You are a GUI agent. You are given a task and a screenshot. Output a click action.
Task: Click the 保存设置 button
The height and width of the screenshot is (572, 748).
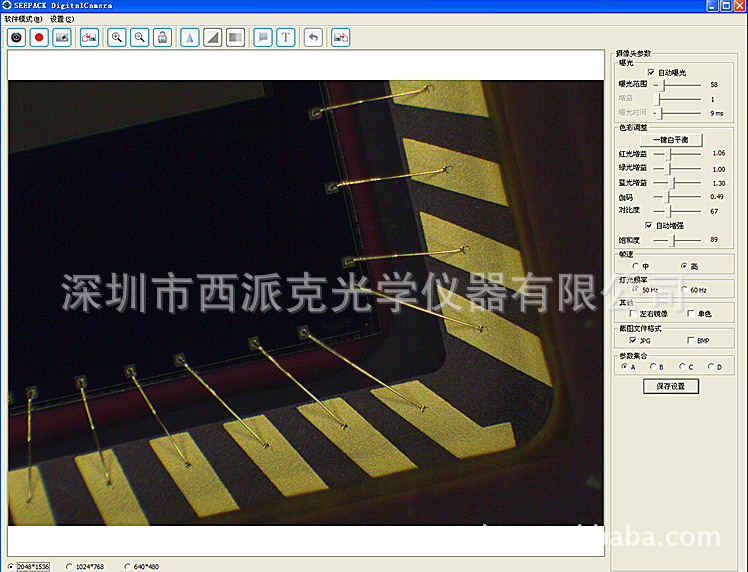click(x=671, y=386)
